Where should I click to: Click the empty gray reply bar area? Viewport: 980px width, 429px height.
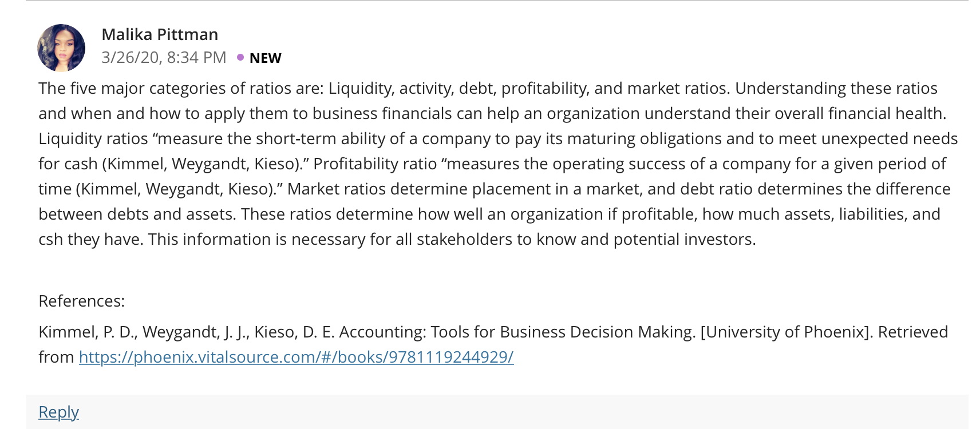tap(515, 412)
